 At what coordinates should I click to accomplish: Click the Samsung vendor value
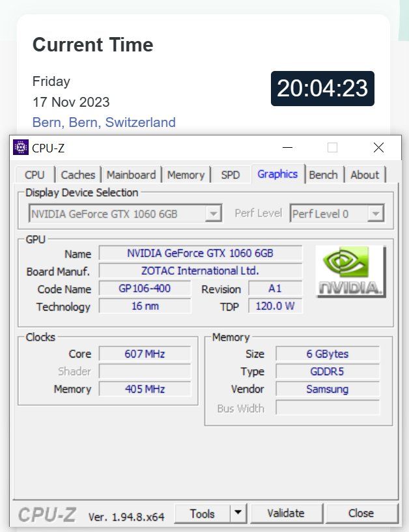(328, 389)
